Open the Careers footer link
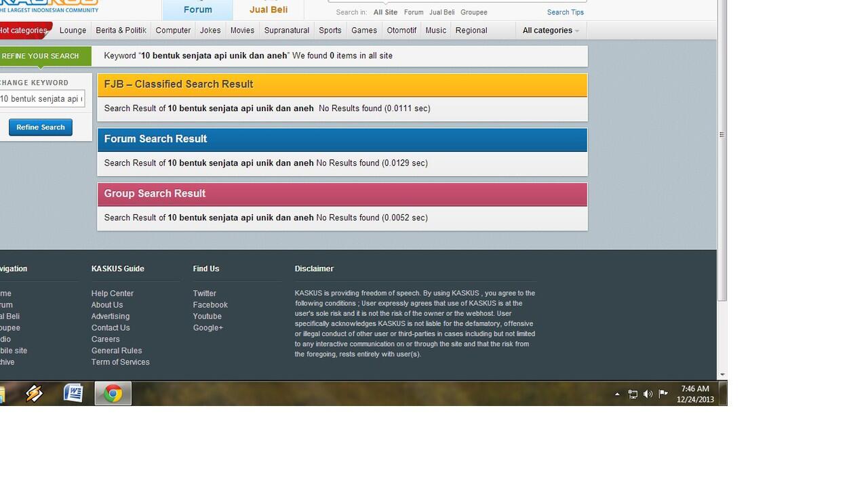 click(x=106, y=340)
